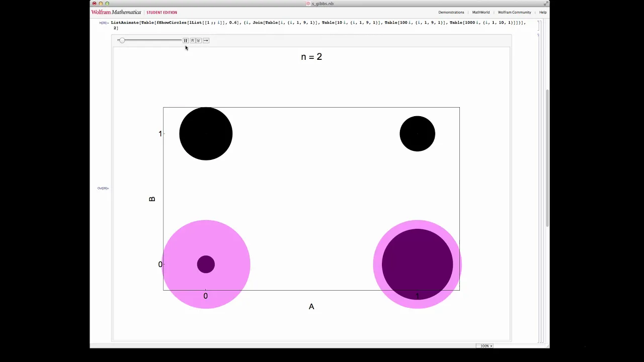Open the Help link
Image resolution: width=644 pixels, height=362 pixels.
(x=543, y=12)
